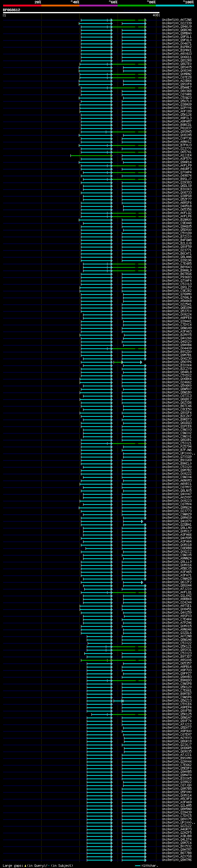197x868 pixels.
Task: Open hit UniRef100_A0T2N6
Action: pyautogui.click(x=177, y=20)
